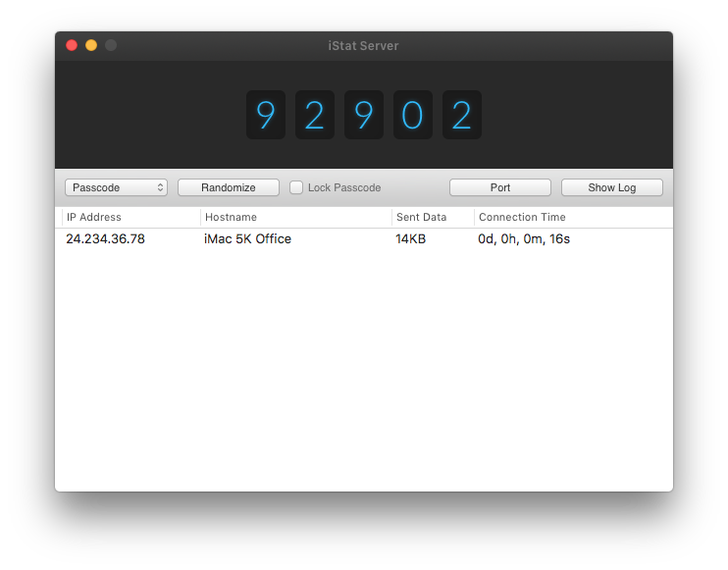
Task: Click the iStat Server window title
Action: tap(364, 45)
